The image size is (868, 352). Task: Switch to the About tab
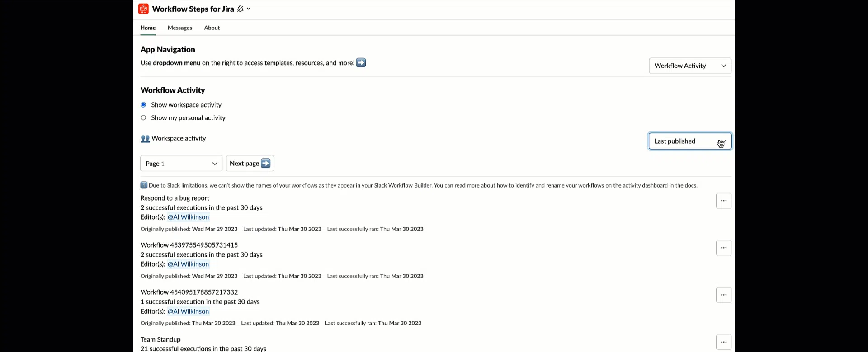(x=212, y=28)
